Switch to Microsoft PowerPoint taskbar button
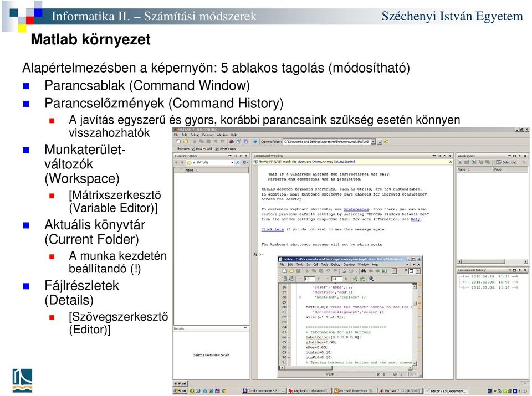This screenshot has width=532, height=396. (x=355, y=390)
